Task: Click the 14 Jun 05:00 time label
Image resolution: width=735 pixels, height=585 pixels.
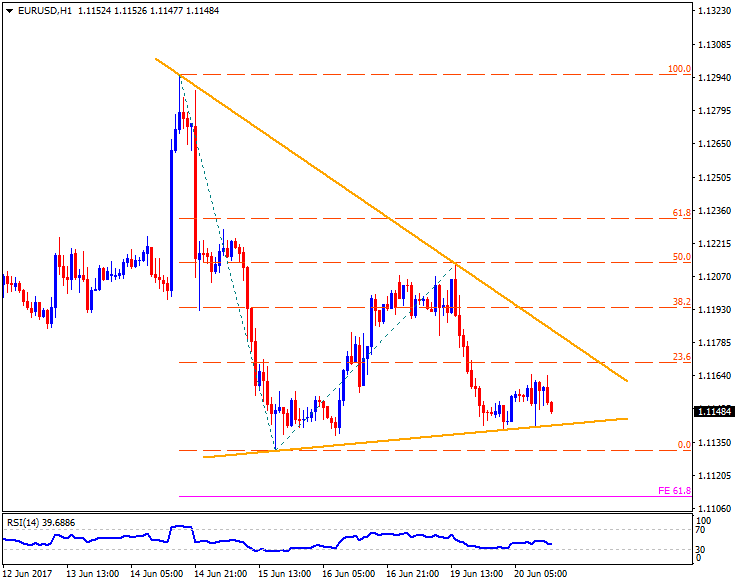Action: click(157, 574)
